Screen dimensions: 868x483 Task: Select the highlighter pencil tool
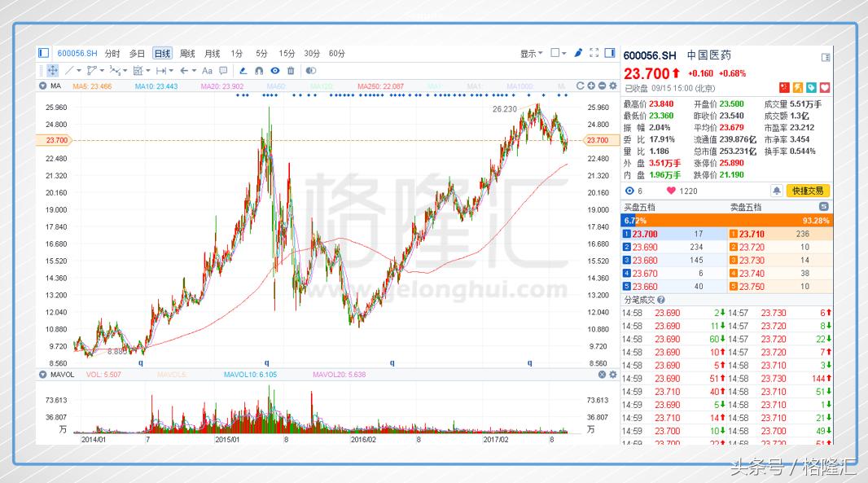pos(243,70)
